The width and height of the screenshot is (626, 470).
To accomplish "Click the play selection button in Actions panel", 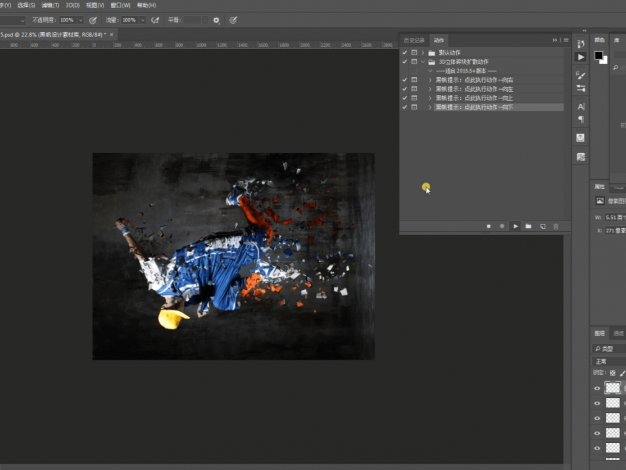I will tap(515, 227).
